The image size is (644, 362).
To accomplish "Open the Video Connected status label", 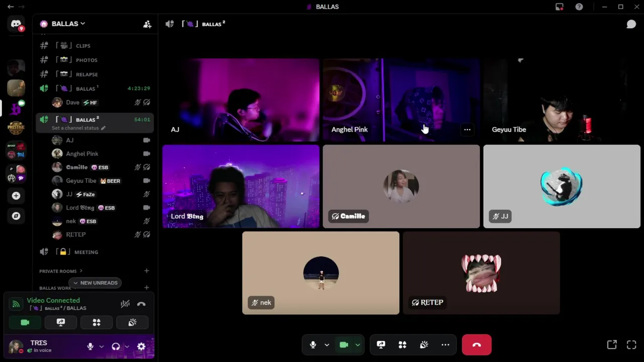I will [53, 300].
